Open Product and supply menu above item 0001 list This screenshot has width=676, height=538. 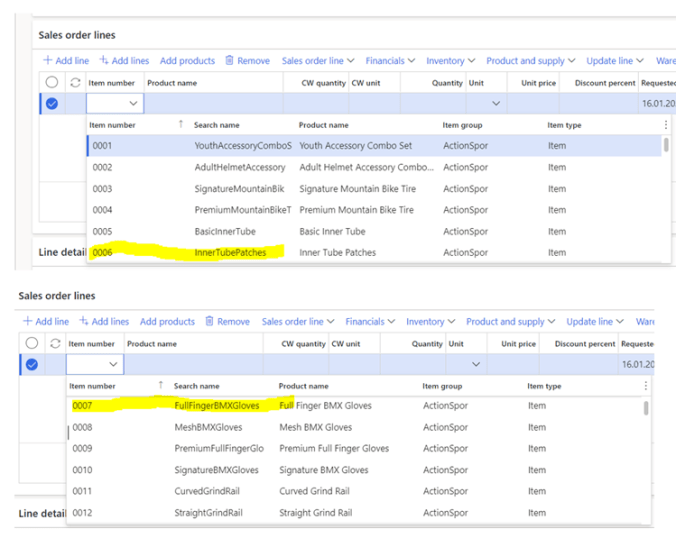530,61
